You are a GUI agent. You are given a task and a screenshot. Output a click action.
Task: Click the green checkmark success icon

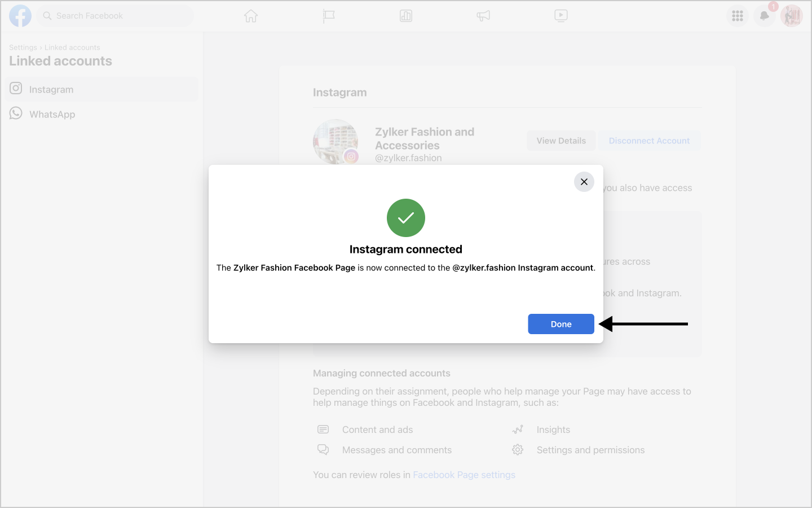coord(406,218)
